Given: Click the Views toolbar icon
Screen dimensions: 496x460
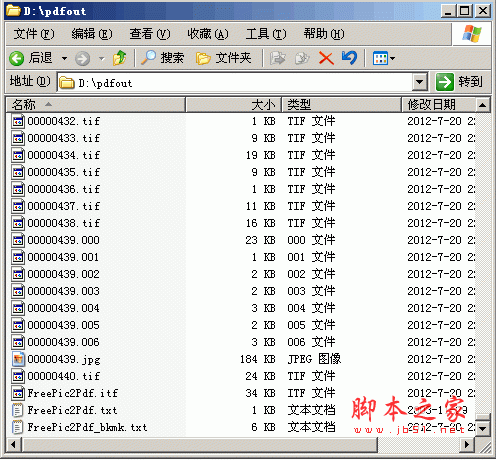Looking at the screenshot, I should point(380,59).
